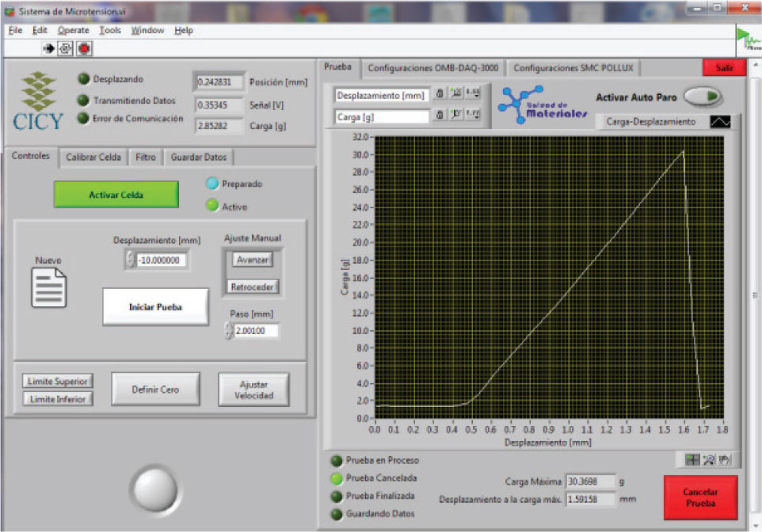Increment the Desplazamiento [mm] stepper arrows
762x532 pixels.
coord(130,256)
